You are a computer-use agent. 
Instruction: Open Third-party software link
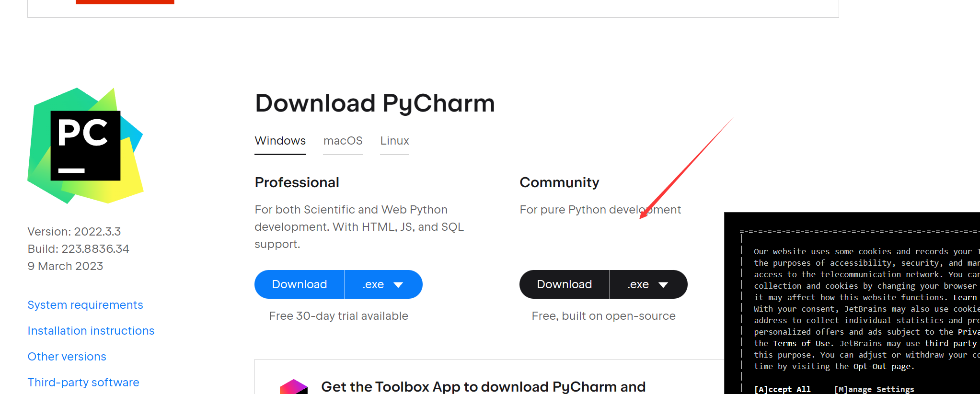(83, 383)
